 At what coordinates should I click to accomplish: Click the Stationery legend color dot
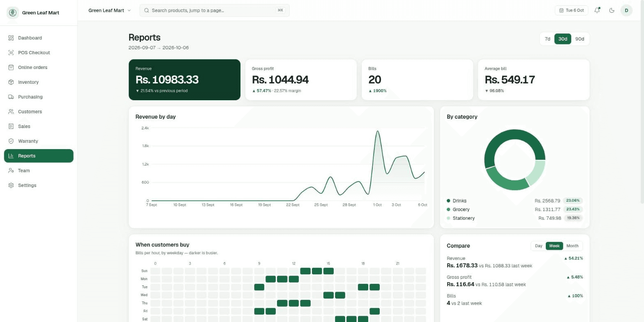coord(448,218)
